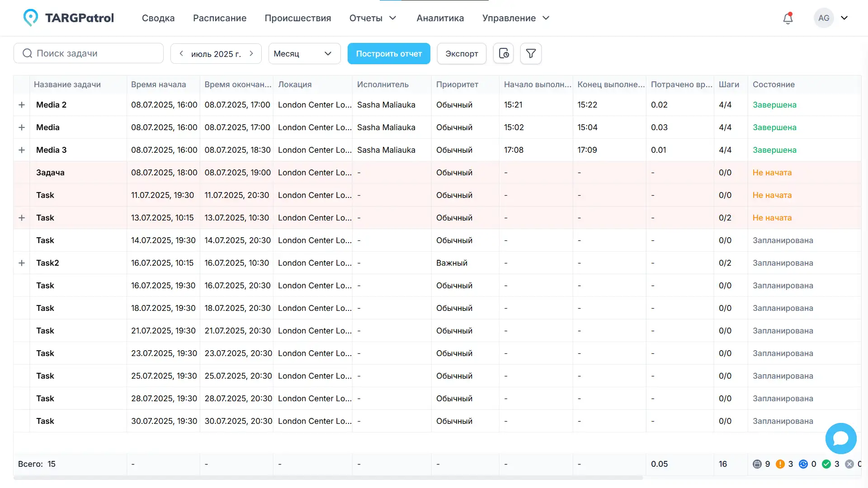Focus the Поиск задачи search field
868x488 pixels.
[x=95, y=53]
